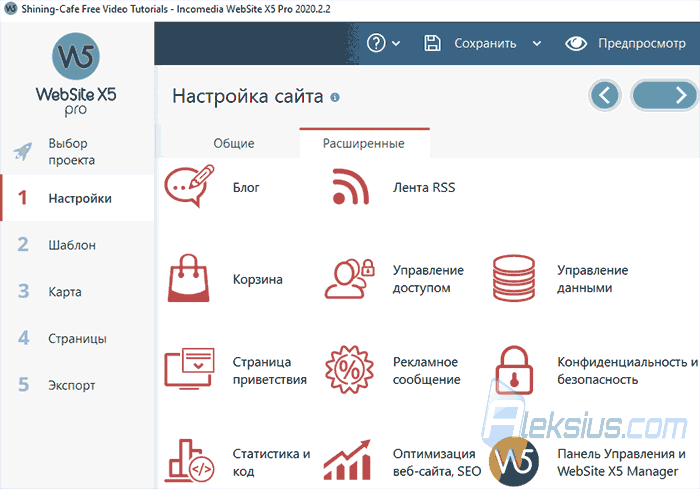Open Лента RSS settings label

(424, 187)
